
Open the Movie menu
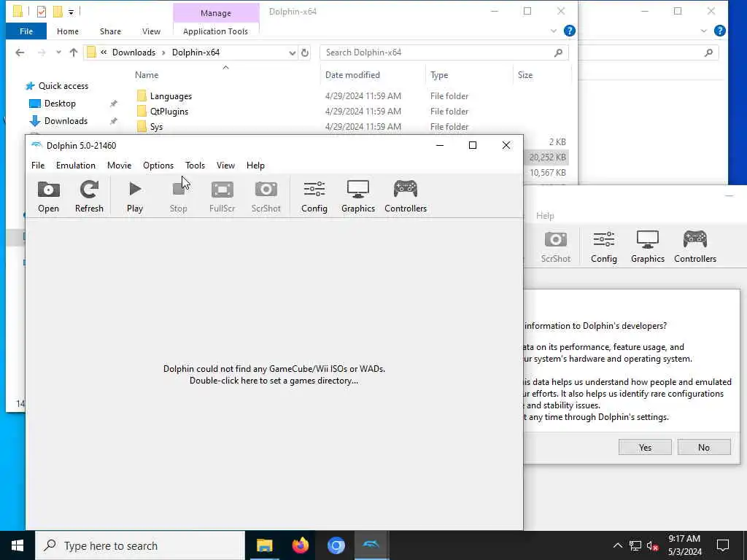(119, 166)
